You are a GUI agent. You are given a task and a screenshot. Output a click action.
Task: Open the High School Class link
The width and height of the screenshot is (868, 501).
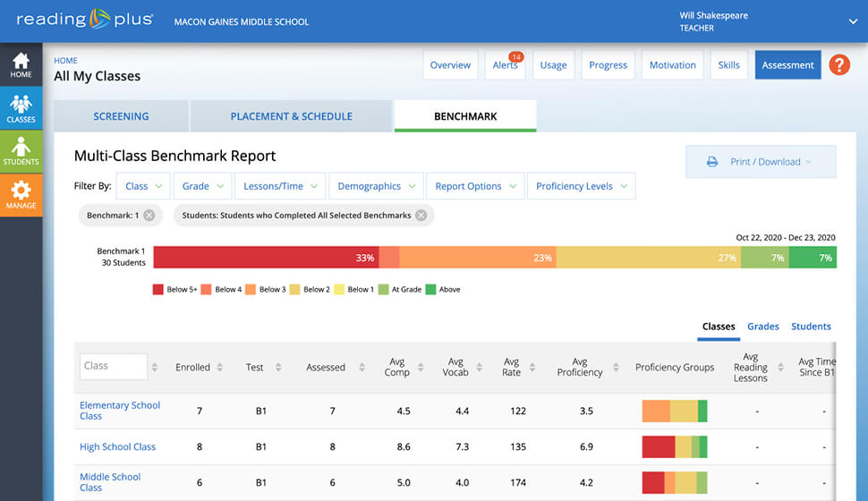pyautogui.click(x=117, y=446)
